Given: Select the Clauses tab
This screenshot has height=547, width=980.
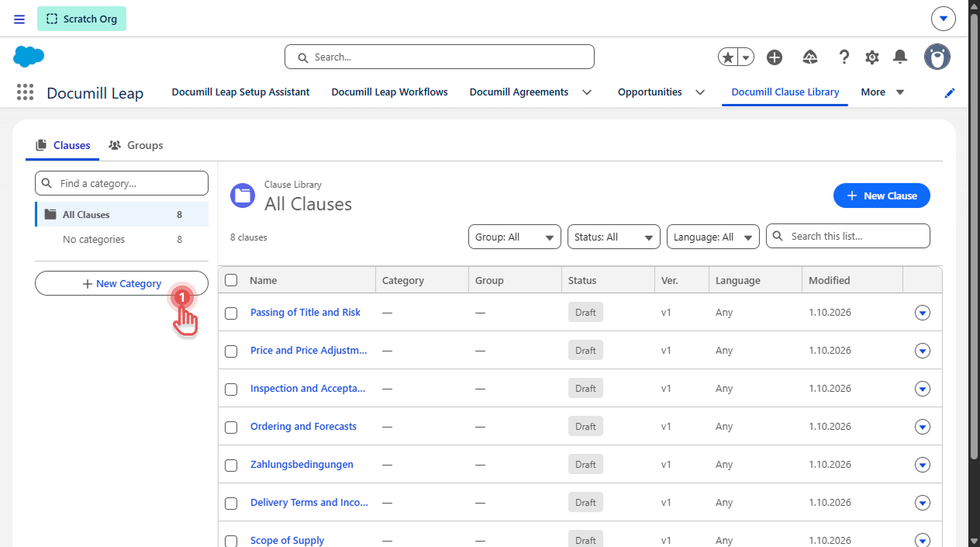Looking at the screenshot, I should [x=63, y=145].
